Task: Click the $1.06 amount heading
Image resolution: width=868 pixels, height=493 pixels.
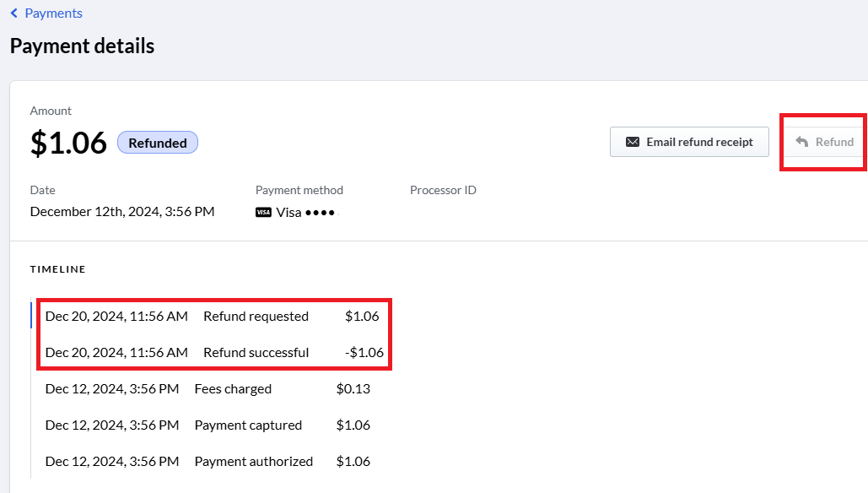Action: [x=68, y=143]
